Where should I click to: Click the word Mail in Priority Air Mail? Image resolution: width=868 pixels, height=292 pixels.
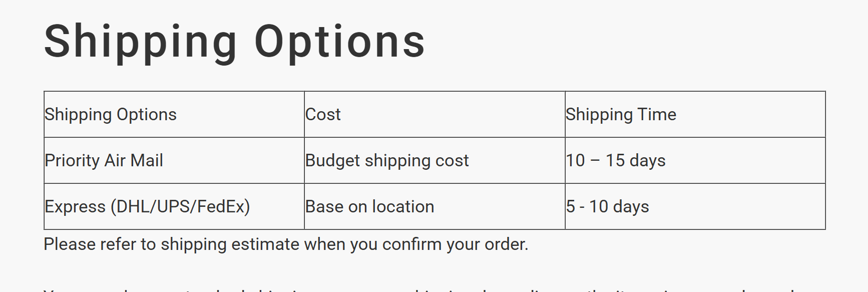click(147, 161)
